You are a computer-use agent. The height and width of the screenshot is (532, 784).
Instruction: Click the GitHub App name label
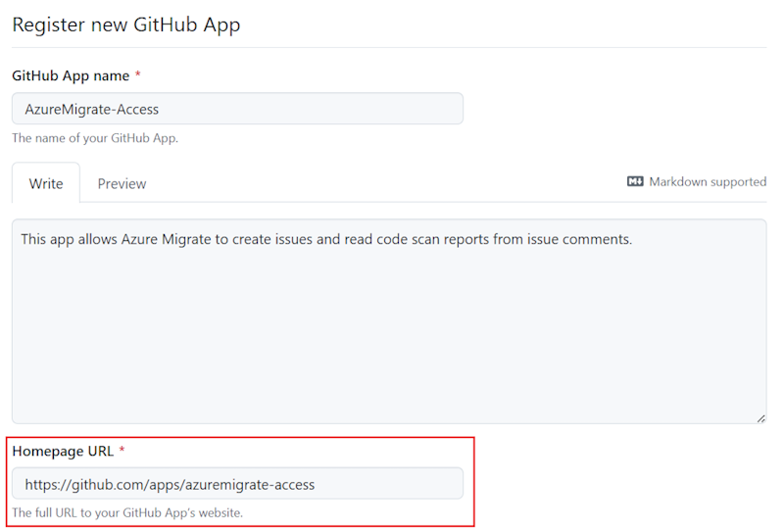point(71,75)
